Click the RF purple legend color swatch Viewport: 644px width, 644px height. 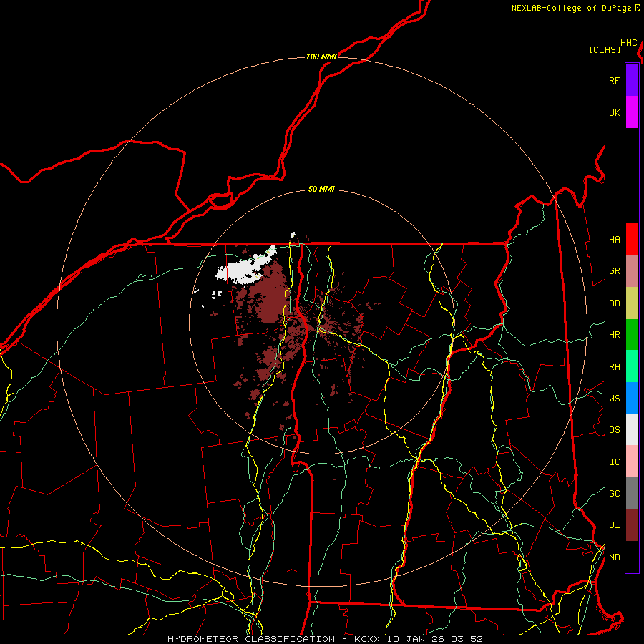pyautogui.click(x=632, y=80)
